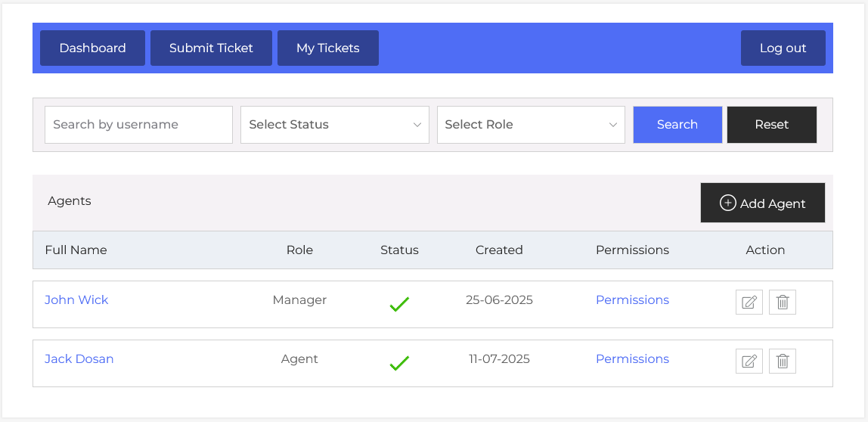Go to the Dashboard tab
868x422 pixels.
pos(92,48)
